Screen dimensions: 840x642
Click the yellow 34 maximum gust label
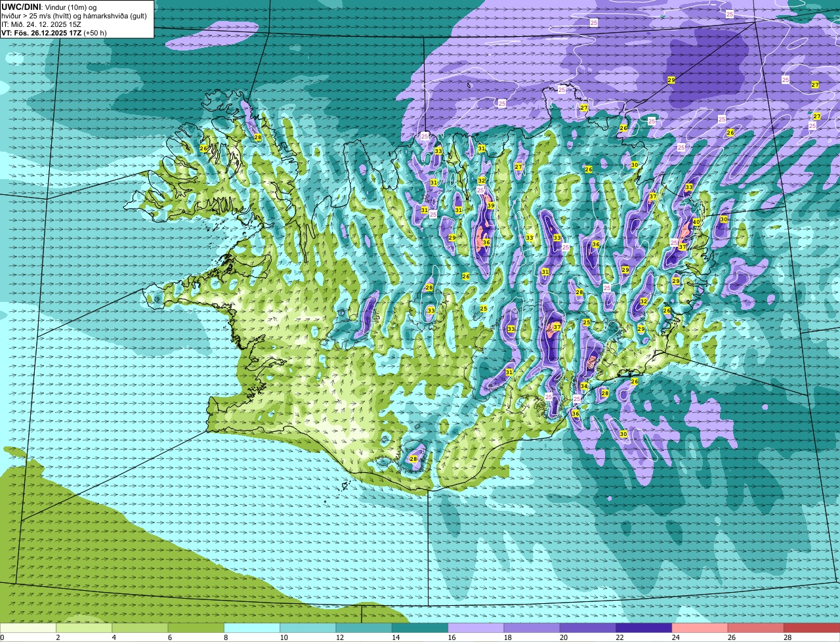(584, 386)
